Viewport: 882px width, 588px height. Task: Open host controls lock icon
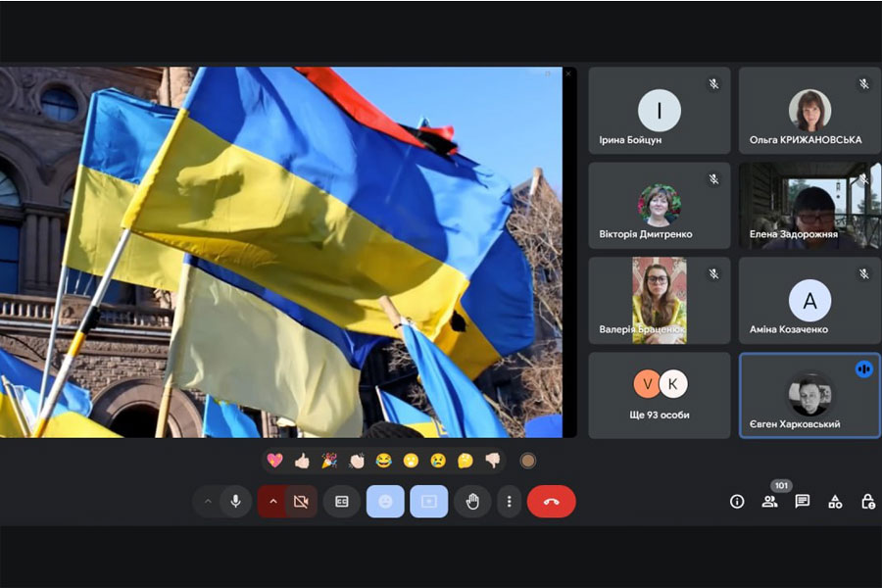pos(867,501)
